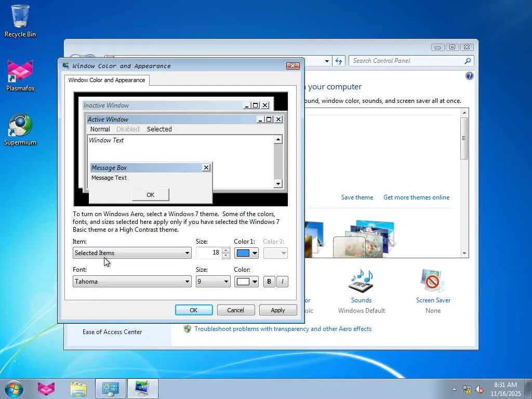The width and height of the screenshot is (532, 399).
Task: Click themes list scrollbar down arrow
Action: (464, 254)
